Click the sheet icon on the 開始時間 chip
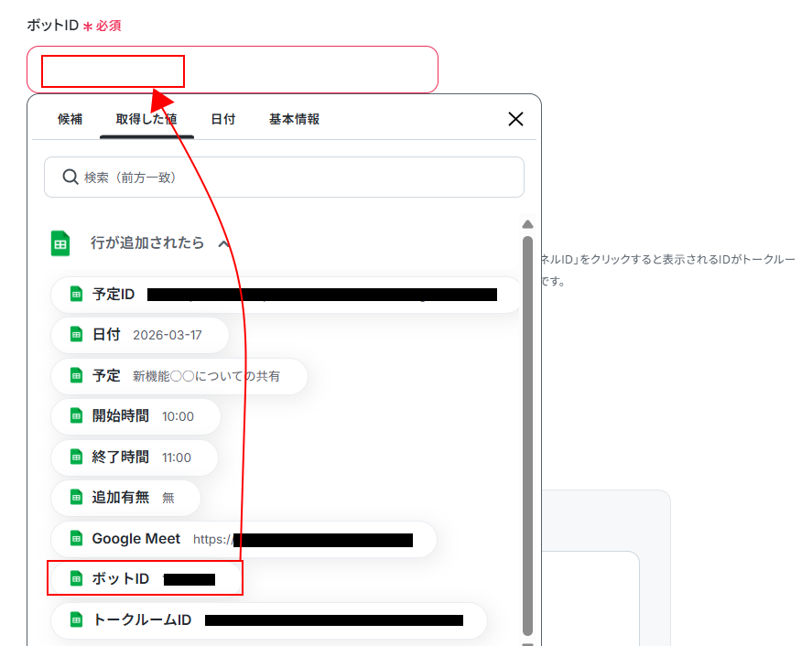 pos(76,415)
